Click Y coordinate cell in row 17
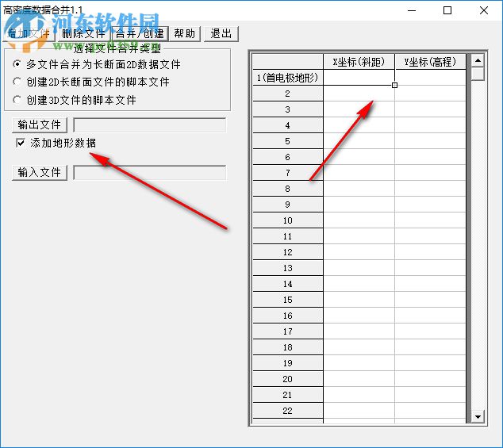Image resolution: width=503 pixels, height=448 pixels. click(x=431, y=331)
